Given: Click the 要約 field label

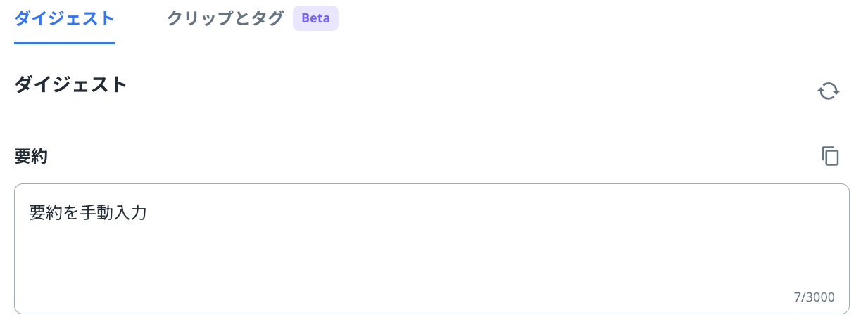Looking at the screenshot, I should 31,157.
